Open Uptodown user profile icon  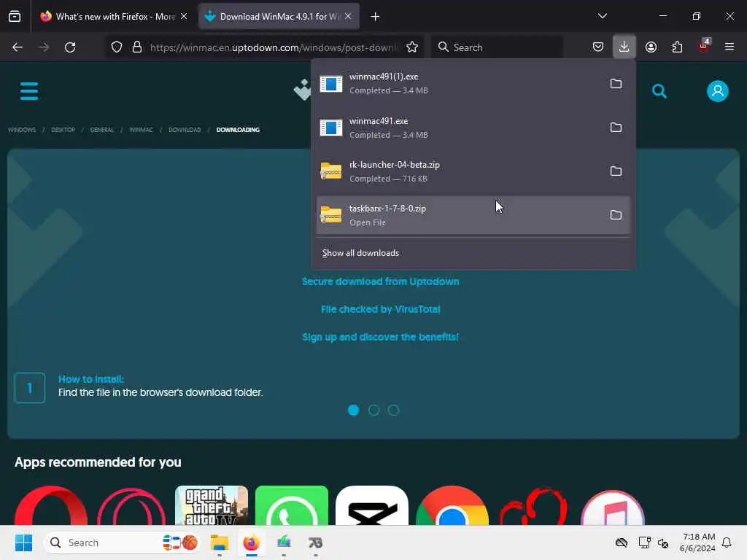coord(718,90)
